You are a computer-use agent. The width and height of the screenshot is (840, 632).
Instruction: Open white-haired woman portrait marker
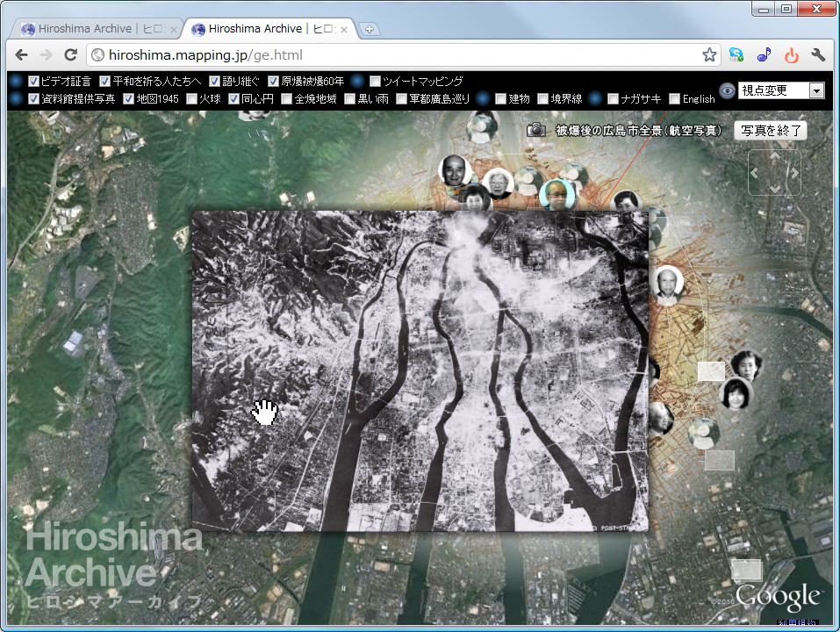499,183
